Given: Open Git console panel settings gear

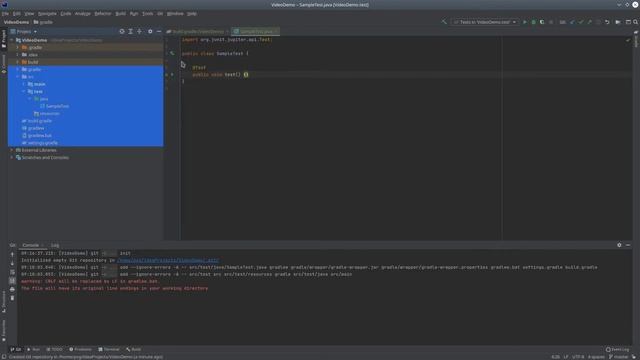Looking at the screenshot, I should 619,245.
